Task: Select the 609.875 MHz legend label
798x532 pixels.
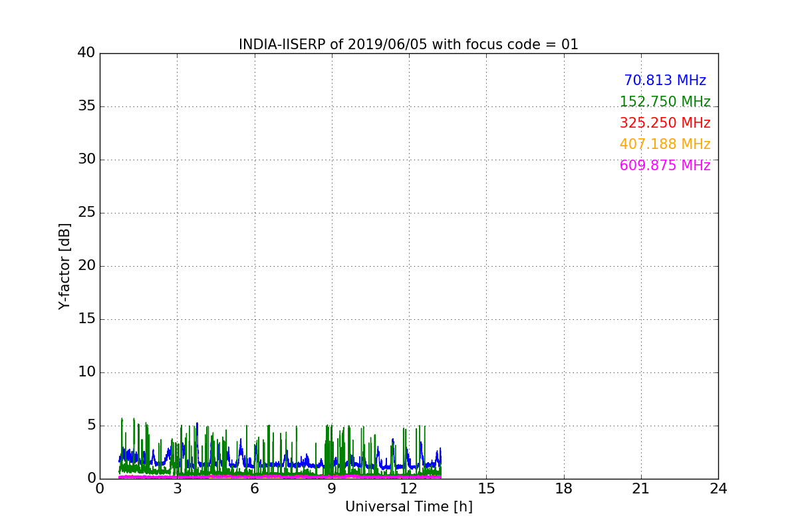Action: [665, 166]
